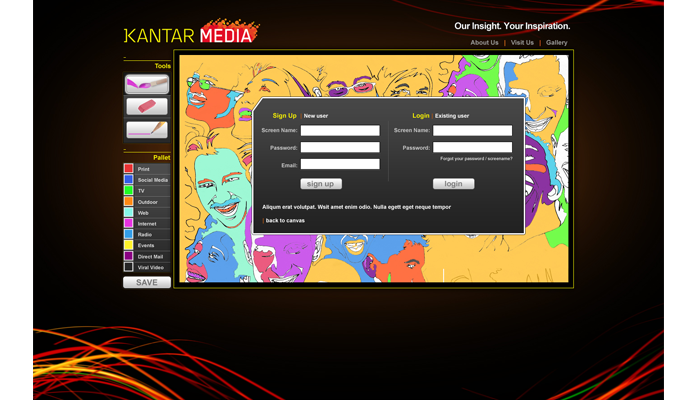Select the pencil drawing tool
The height and width of the screenshot is (400, 700).
click(146, 129)
